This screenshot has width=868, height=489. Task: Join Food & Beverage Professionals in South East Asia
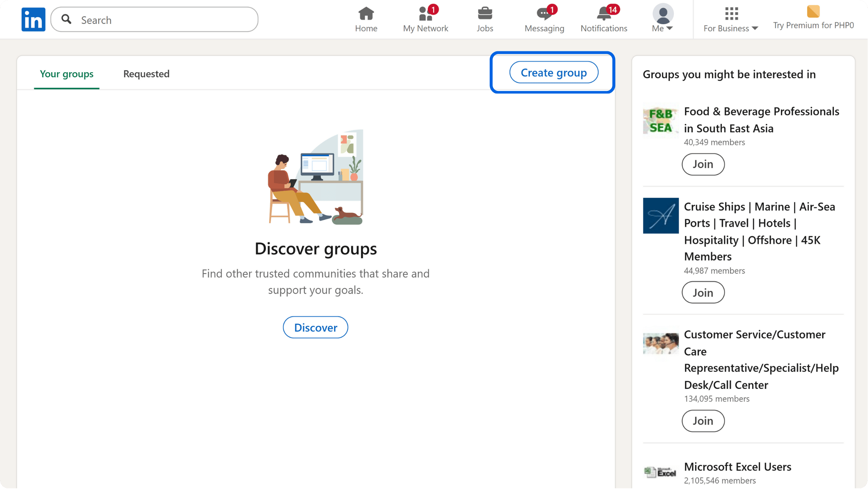tap(702, 164)
